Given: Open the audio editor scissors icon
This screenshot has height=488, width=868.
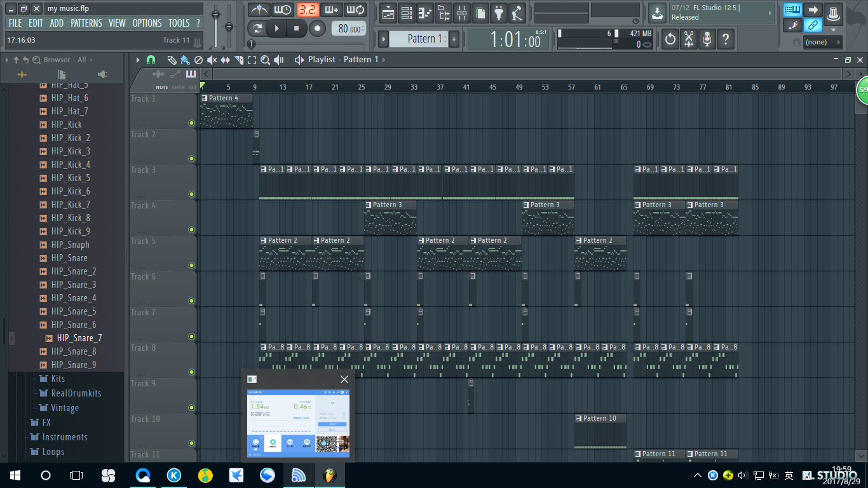Looking at the screenshot, I should tap(689, 39).
